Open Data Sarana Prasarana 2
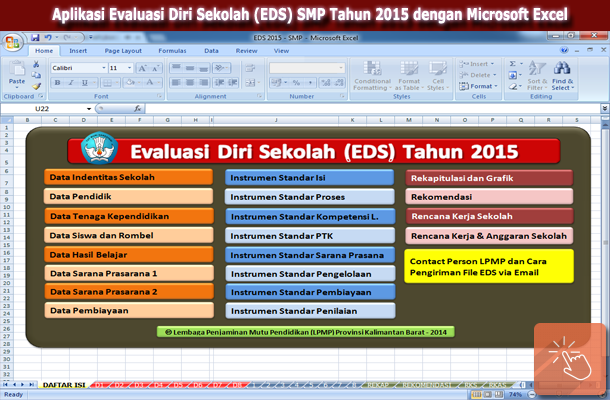Viewport: 610px width, 400px height. tap(129, 291)
